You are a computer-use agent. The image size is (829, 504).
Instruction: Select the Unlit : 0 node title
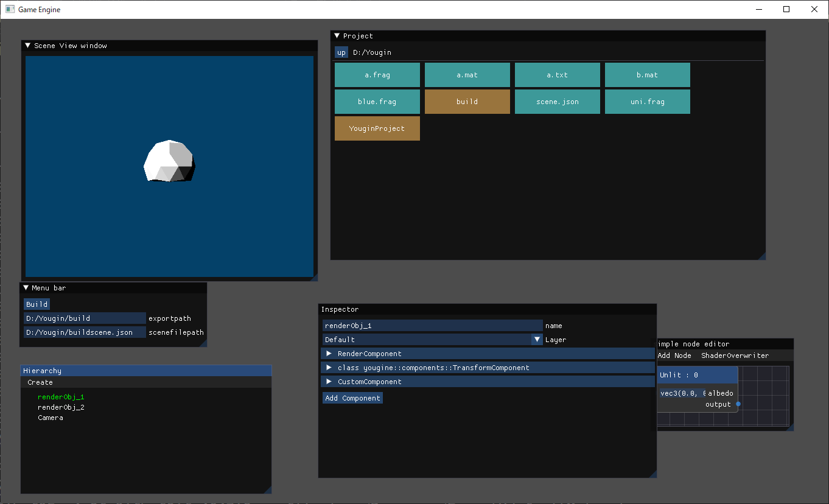698,375
